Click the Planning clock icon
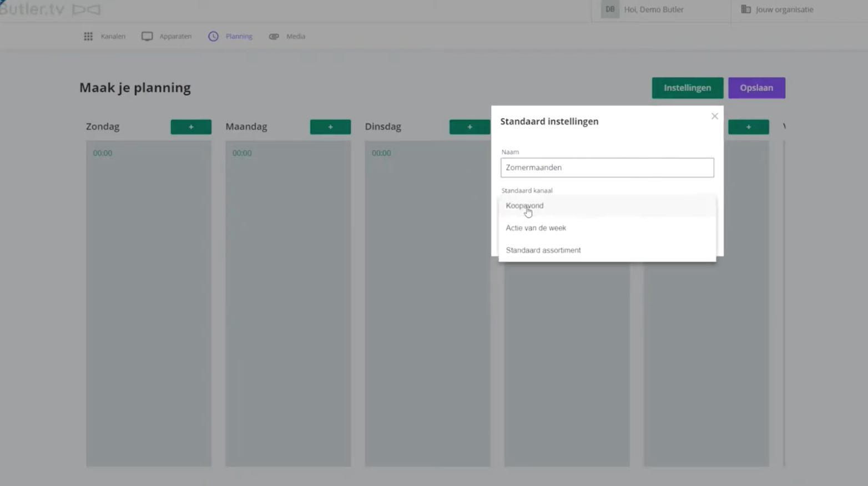 [x=214, y=37]
